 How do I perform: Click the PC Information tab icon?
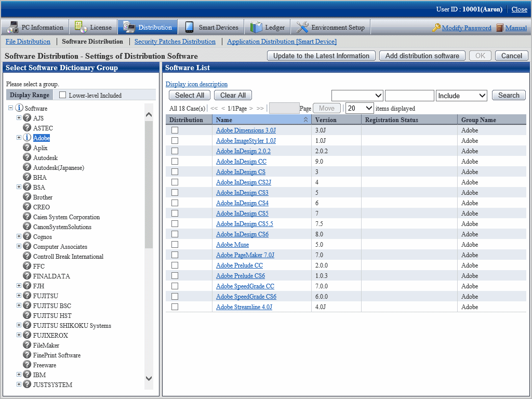(x=13, y=27)
